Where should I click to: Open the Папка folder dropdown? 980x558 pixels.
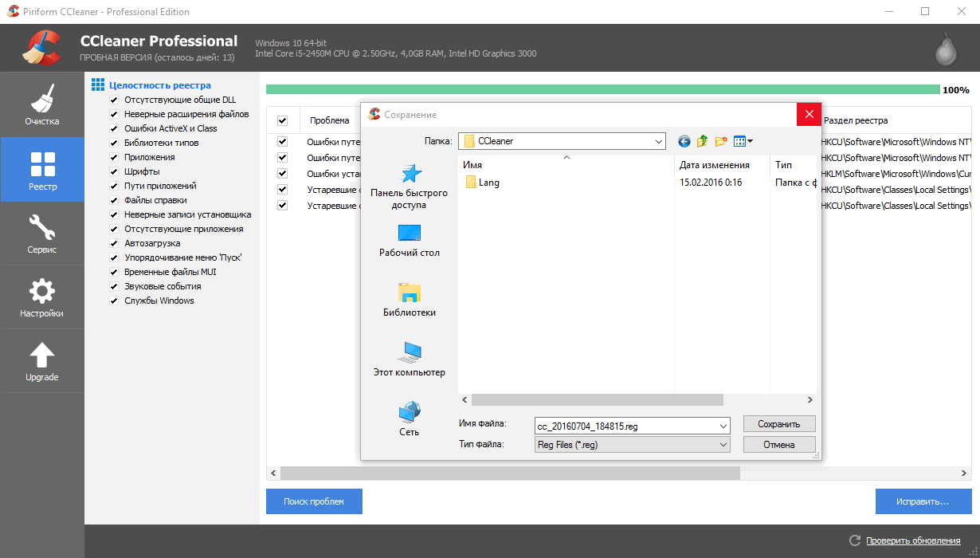[659, 141]
